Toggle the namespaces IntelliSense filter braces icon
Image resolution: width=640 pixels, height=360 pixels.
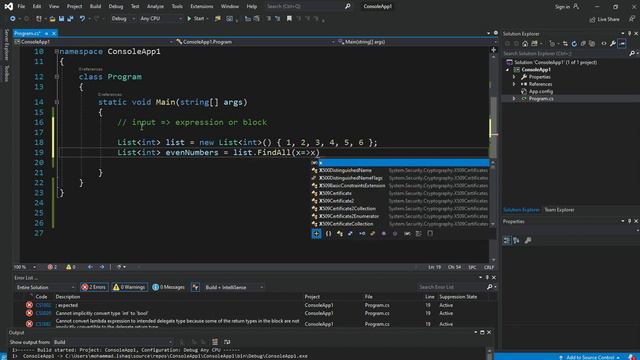pyautogui.click(x=328, y=233)
